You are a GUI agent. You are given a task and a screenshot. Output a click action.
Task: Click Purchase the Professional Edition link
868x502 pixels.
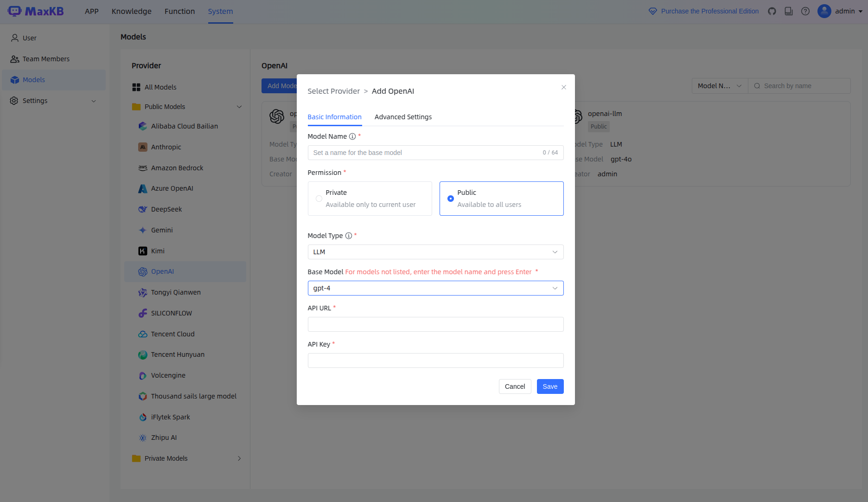click(710, 11)
